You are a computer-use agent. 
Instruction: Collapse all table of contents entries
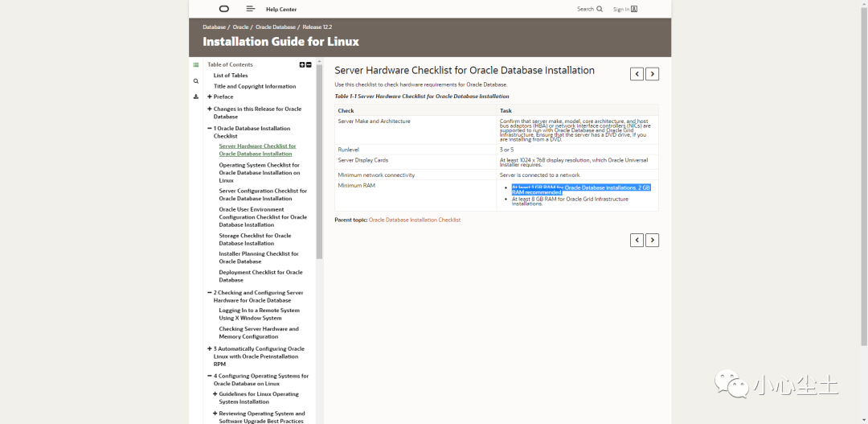point(309,65)
